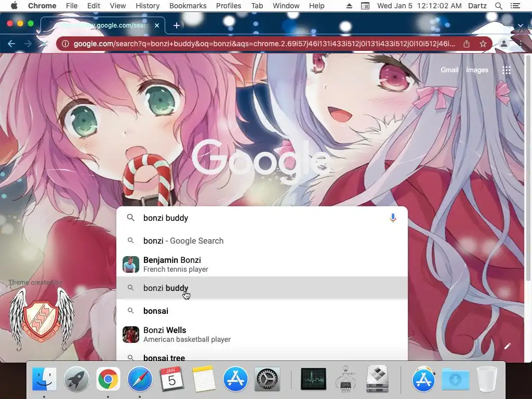Open Launchpad from the Dock
This screenshot has height=399, width=532.
pyautogui.click(x=76, y=379)
